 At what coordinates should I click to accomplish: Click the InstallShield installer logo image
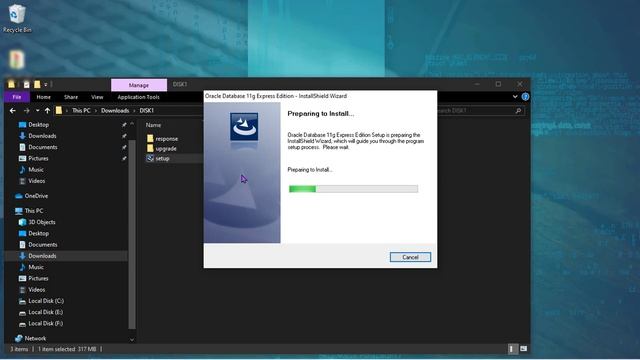pyautogui.click(x=244, y=127)
